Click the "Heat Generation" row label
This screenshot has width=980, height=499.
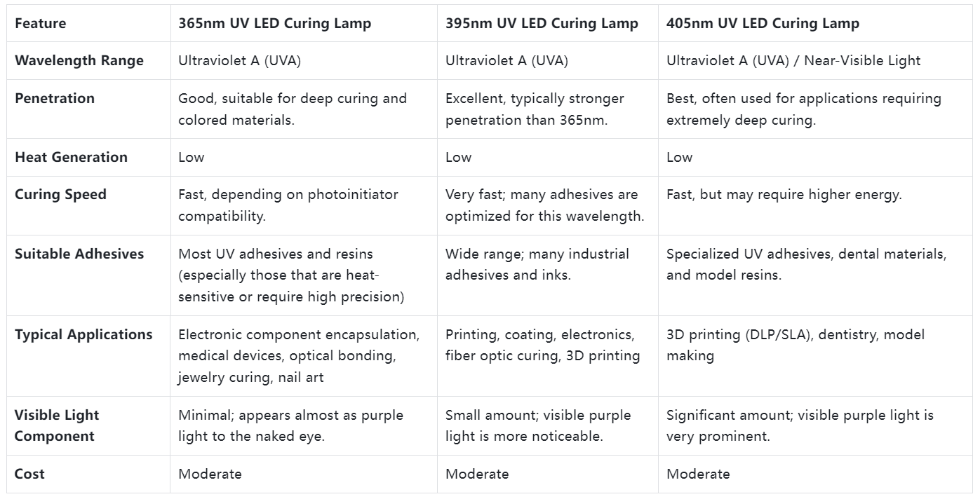(71, 158)
